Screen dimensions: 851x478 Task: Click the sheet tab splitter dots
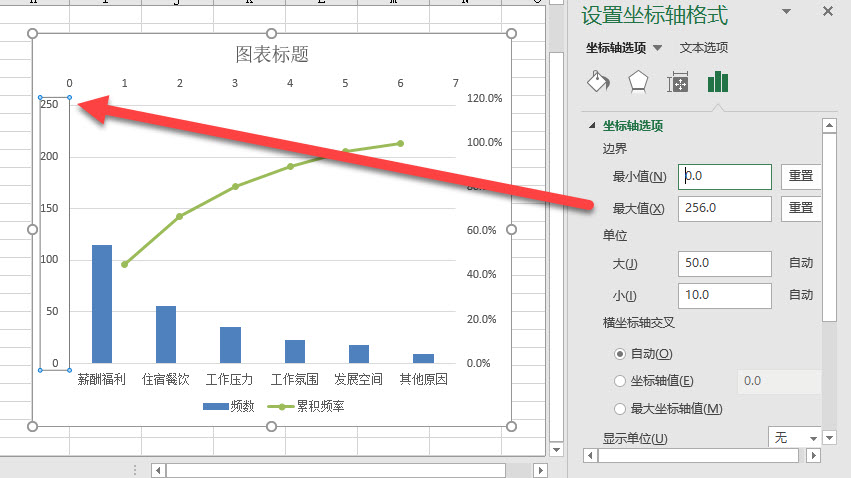[135, 470]
